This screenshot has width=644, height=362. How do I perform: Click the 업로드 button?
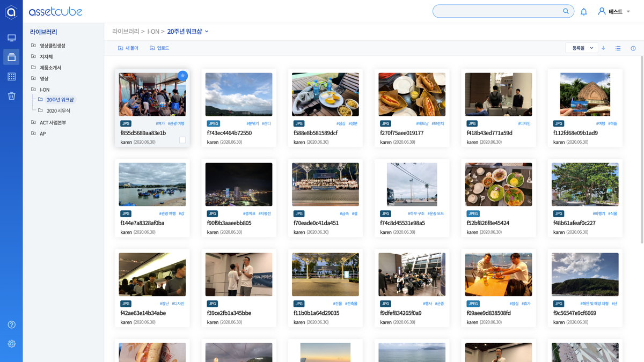pos(159,48)
